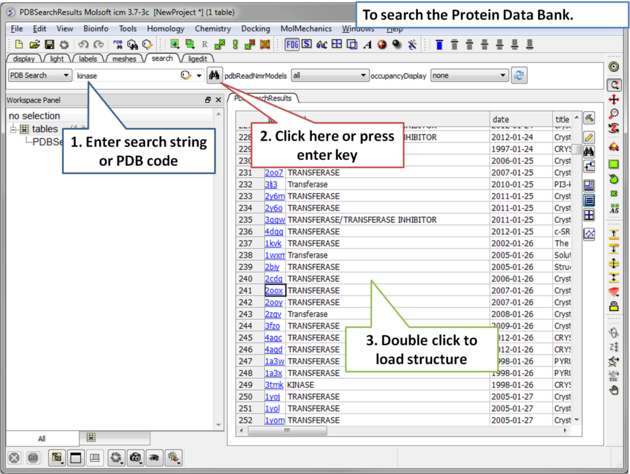Open the occupancyDisplay dropdown

click(501, 76)
